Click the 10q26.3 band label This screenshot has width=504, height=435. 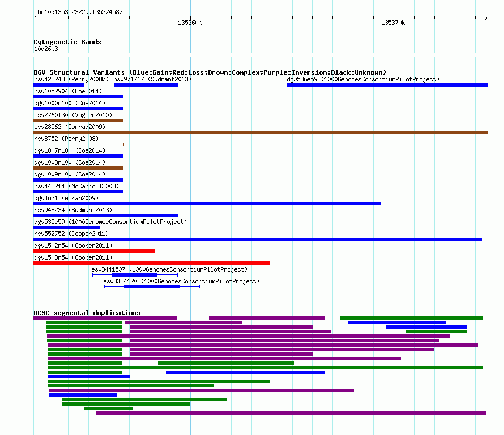46,49
